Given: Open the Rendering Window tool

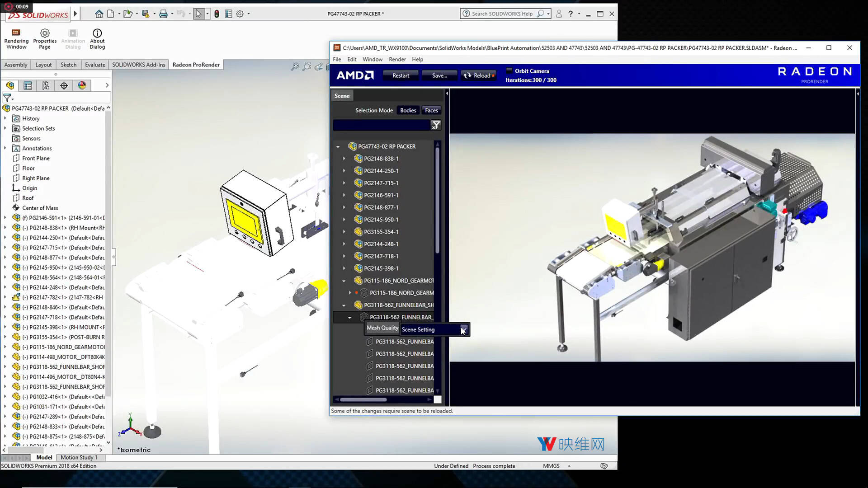Looking at the screenshot, I should [x=16, y=38].
